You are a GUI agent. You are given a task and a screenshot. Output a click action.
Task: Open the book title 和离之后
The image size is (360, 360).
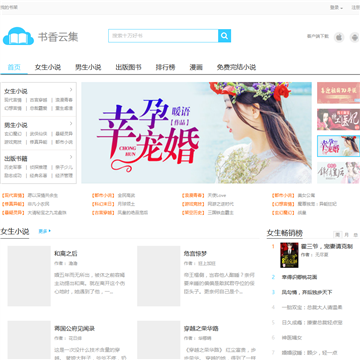[x=66, y=254]
